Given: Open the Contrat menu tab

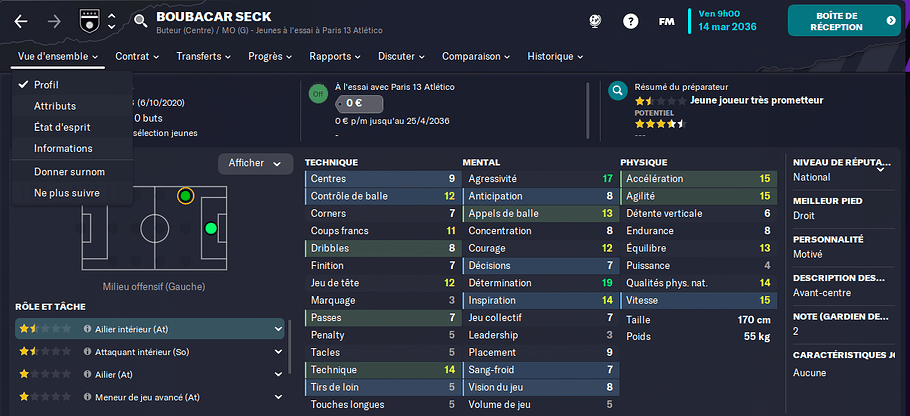Looking at the screenshot, I should click(137, 56).
